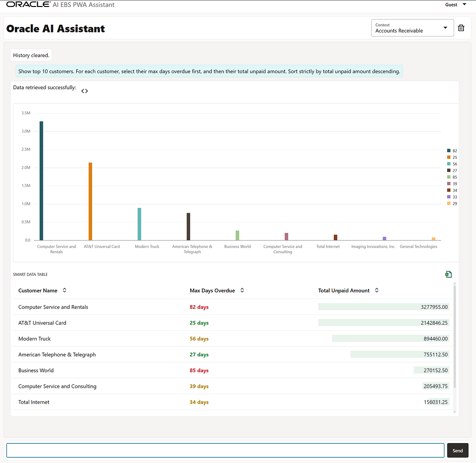This screenshot has height=463, width=476.
Task: Toggle the legend entry 33
Action: click(452, 197)
